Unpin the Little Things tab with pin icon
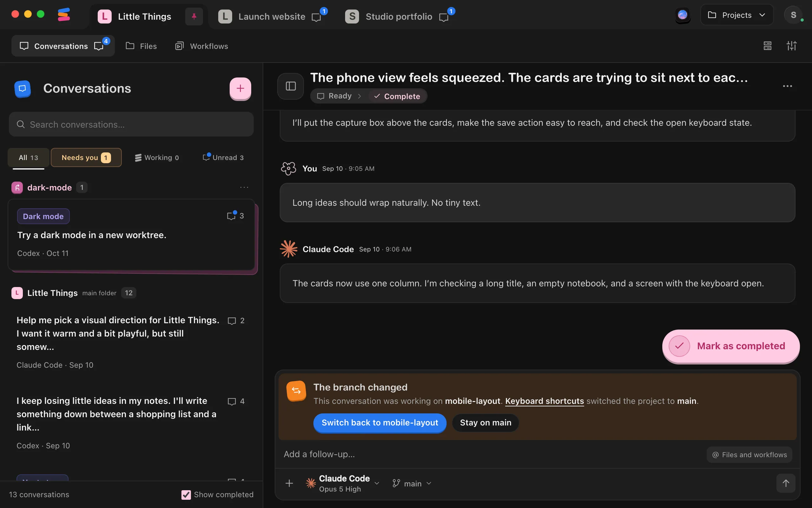 194,16
